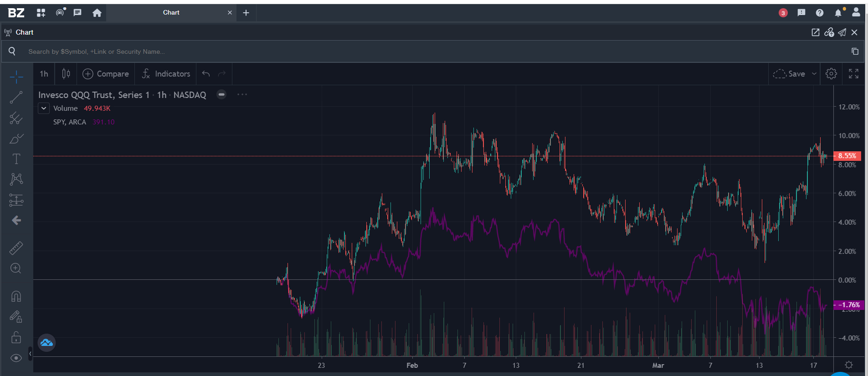
Task: Select the trend line drawing tool
Action: [16, 97]
